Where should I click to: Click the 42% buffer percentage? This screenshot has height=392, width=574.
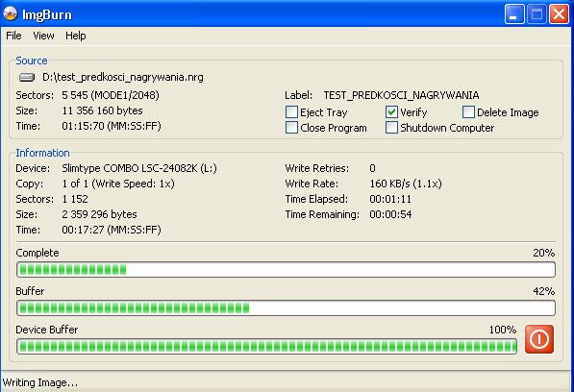pos(543,291)
